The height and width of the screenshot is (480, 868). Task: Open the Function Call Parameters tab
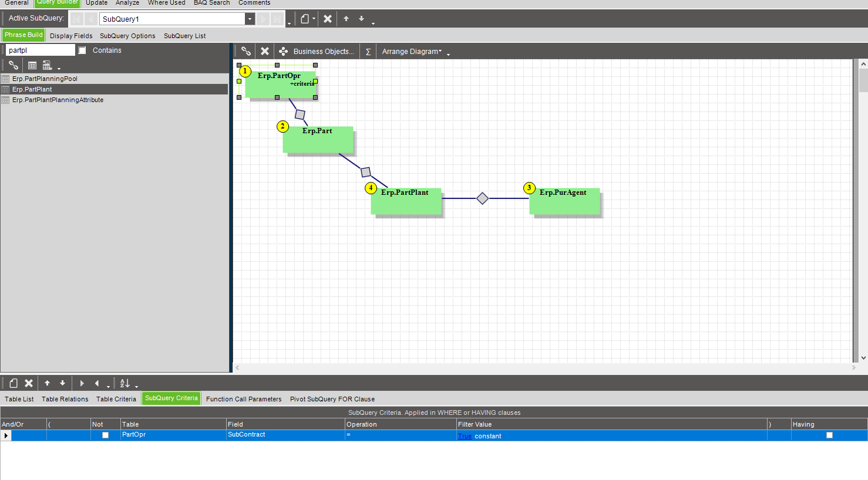point(244,399)
